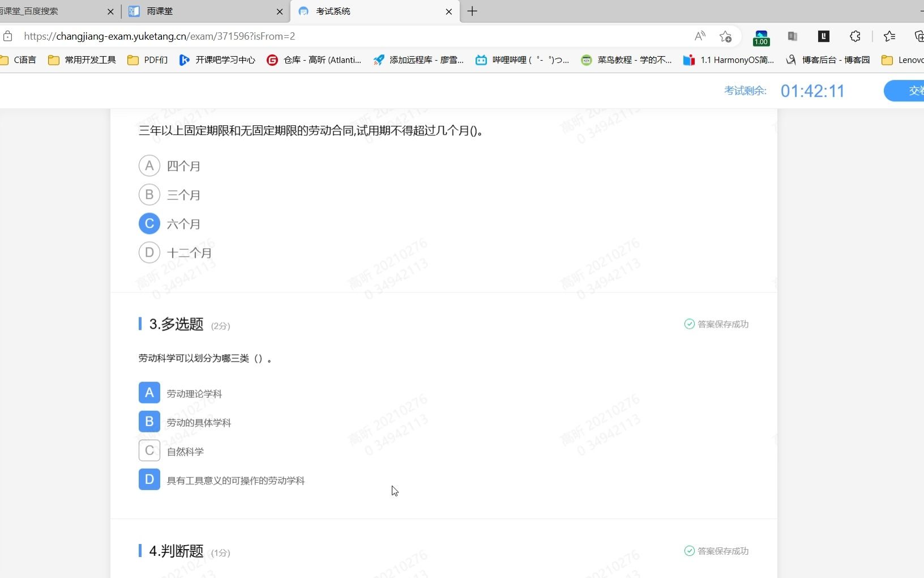
Task: Open the Lenovo bookmark folder
Action: click(x=902, y=59)
